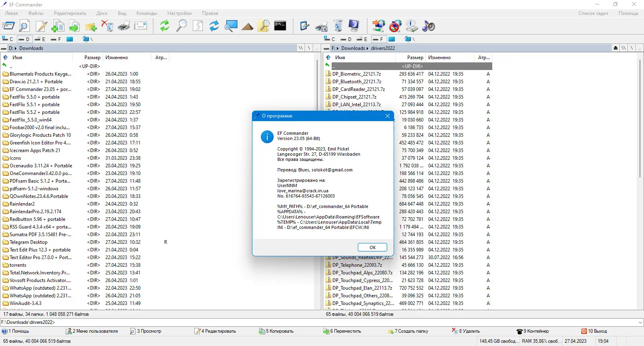
Task: Open the Редактировать menu
Action: (x=70, y=13)
